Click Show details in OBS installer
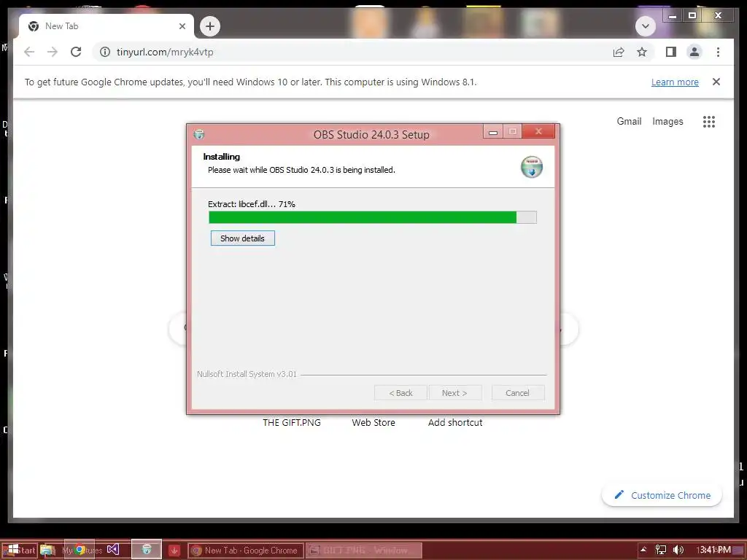Screen dimensions: 747x560 [x=242, y=238]
